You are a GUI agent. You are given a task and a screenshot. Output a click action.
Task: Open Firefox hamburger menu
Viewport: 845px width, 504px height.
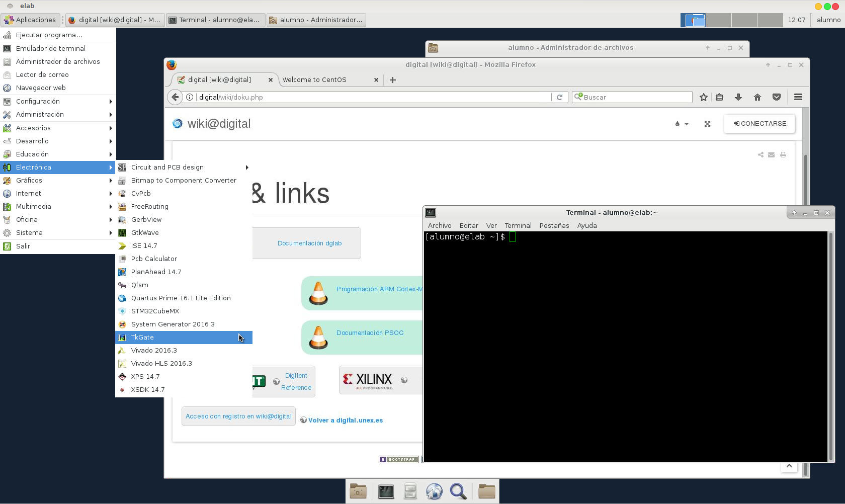[x=798, y=97]
